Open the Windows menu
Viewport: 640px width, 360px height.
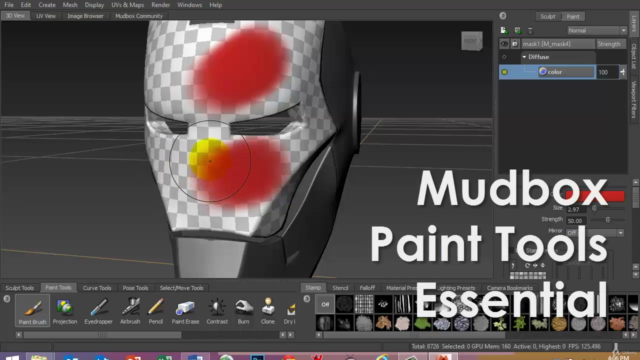[189, 5]
